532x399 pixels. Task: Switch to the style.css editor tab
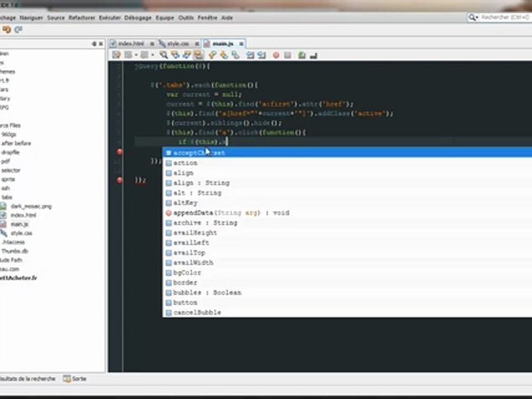178,43
